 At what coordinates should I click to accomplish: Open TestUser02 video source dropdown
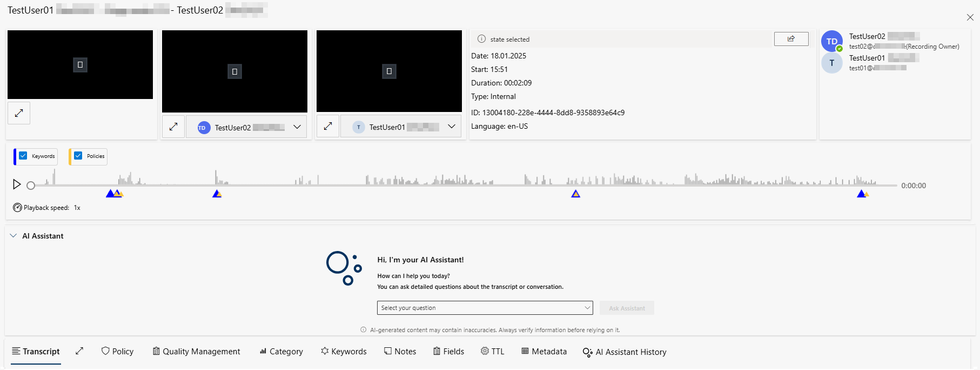click(x=246, y=127)
